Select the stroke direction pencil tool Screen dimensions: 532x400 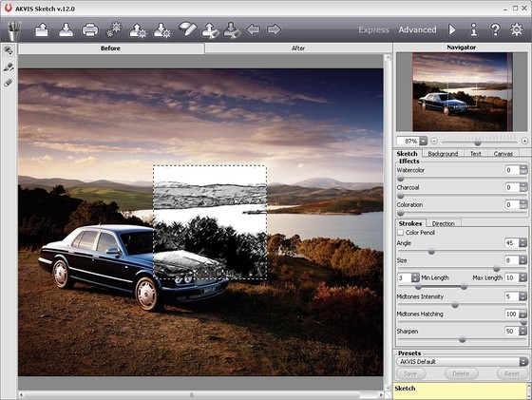[9, 67]
